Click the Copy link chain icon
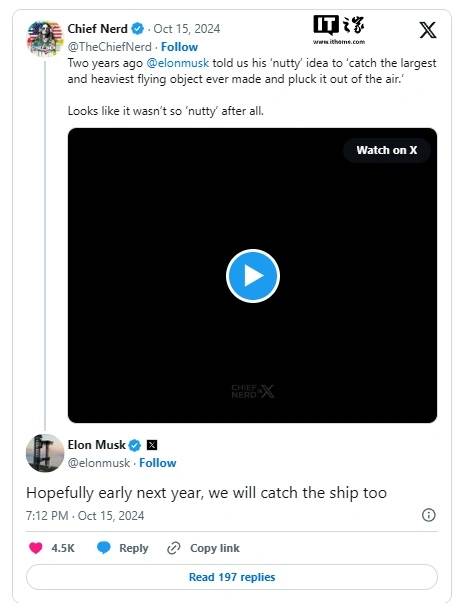The image size is (464, 611). (173, 548)
